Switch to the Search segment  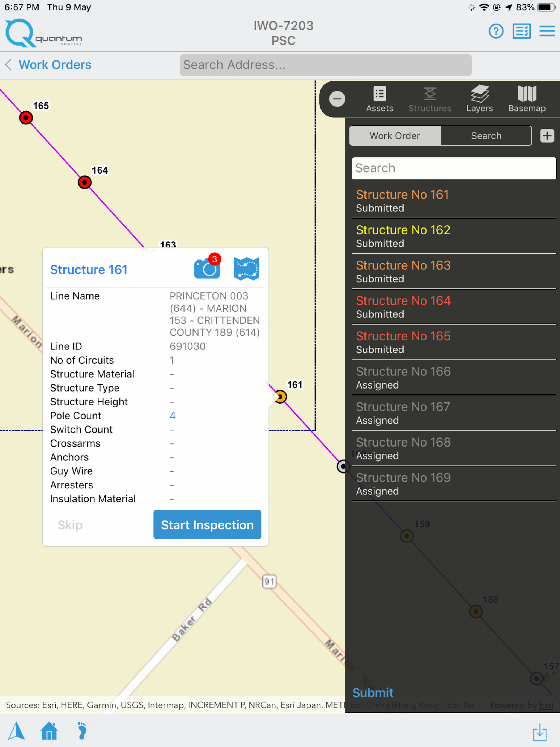(x=486, y=136)
